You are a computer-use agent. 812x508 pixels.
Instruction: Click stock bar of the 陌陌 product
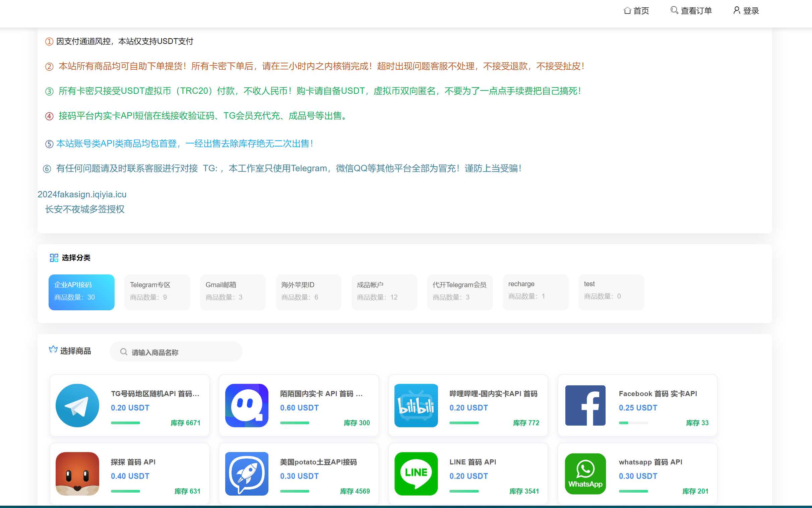coord(295,423)
